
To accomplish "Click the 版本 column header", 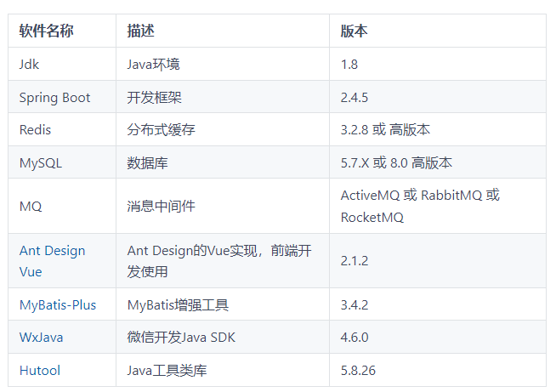I will click(354, 31).
